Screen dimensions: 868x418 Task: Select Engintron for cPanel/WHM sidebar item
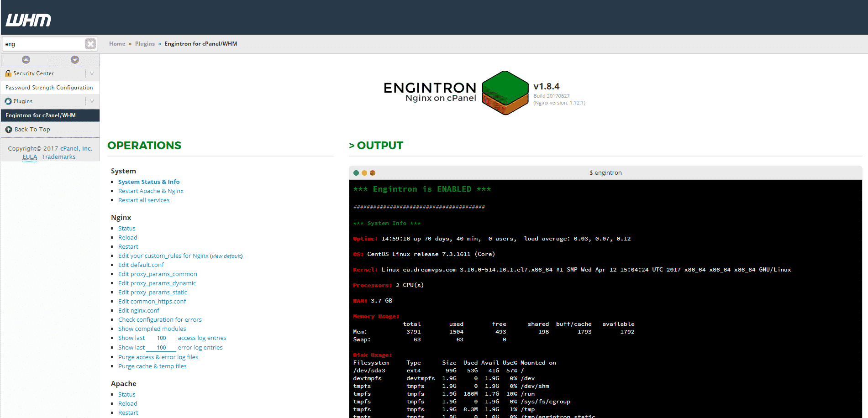point(50,115)
